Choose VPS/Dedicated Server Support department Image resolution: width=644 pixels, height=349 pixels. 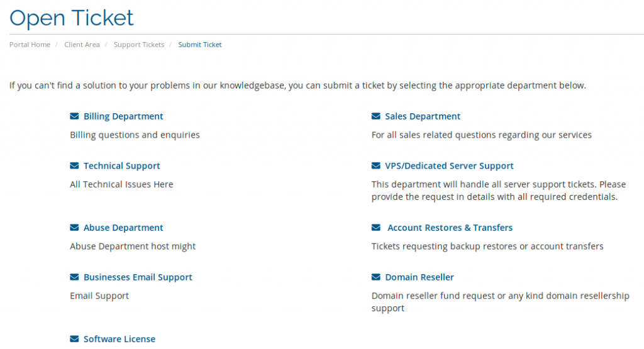pos(449,166)
